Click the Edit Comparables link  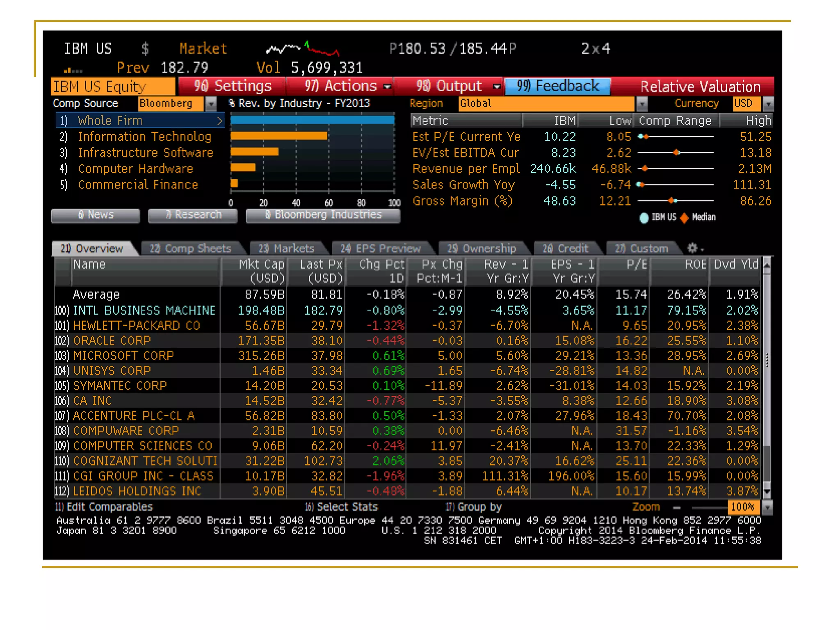[104, 507]
